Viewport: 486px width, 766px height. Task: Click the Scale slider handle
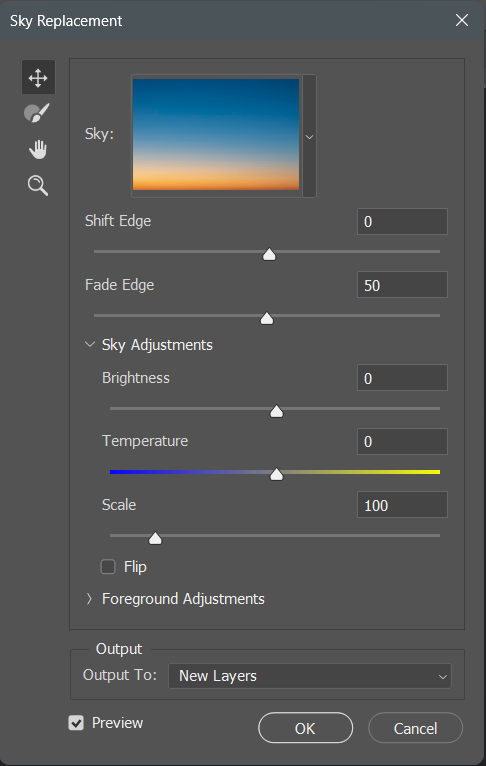(x=155, y=538)
